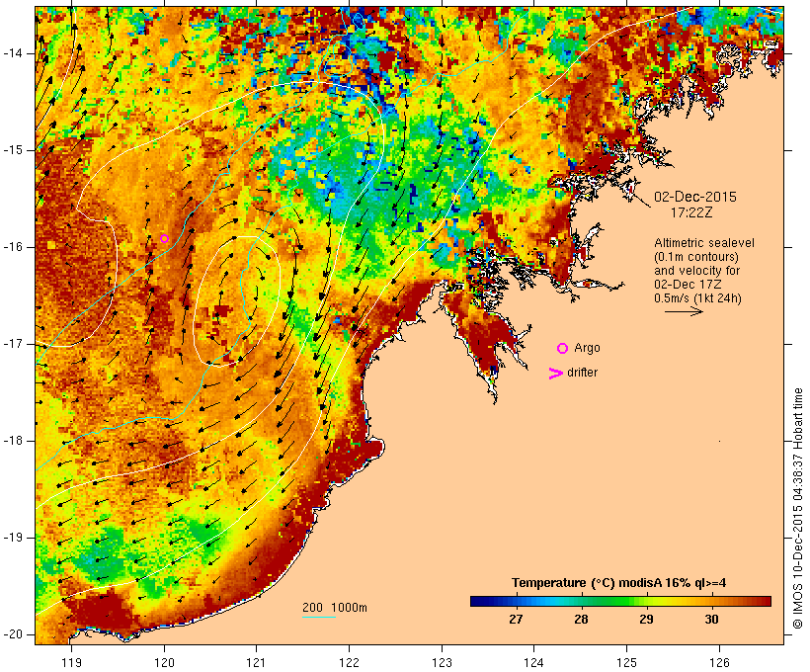Click latitude axis label -20

click(12, 634)
